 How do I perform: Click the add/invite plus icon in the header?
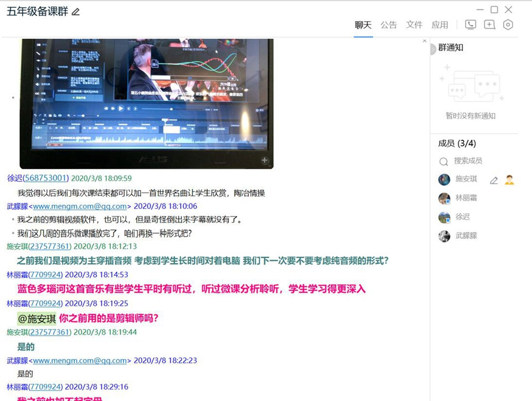click(489, 25)
